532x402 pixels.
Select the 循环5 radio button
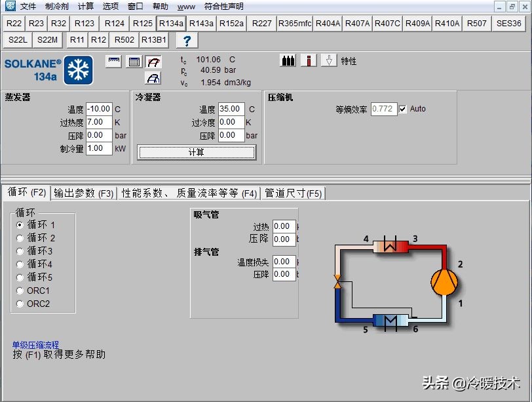coord(20,277)
